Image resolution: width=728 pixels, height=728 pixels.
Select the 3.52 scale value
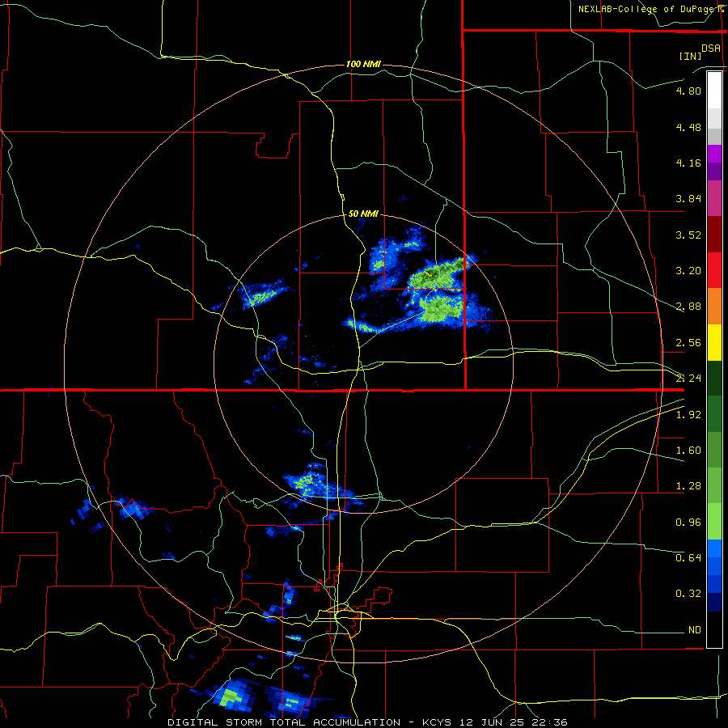tap(688, 235)
